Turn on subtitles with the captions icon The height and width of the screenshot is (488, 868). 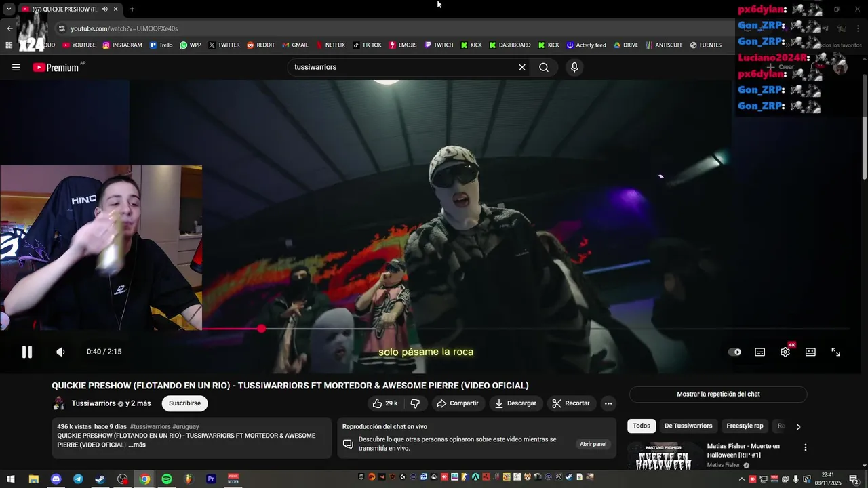click(x=760, y=352)
